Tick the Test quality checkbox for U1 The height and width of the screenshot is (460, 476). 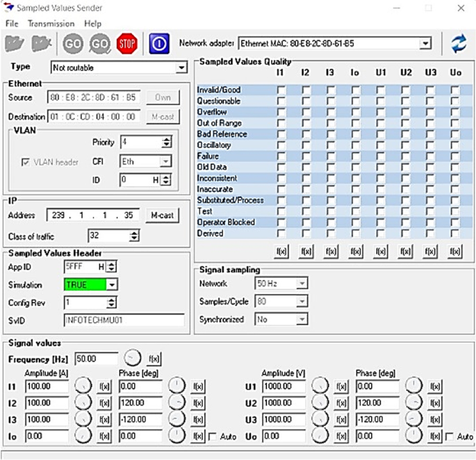[380, 211]
